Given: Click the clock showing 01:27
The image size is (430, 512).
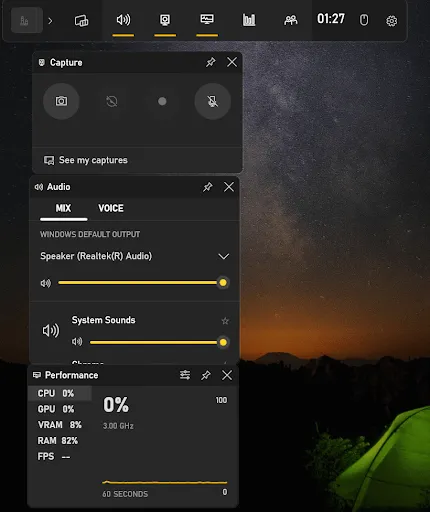Looking at the screenshot, I should [331, 19].
